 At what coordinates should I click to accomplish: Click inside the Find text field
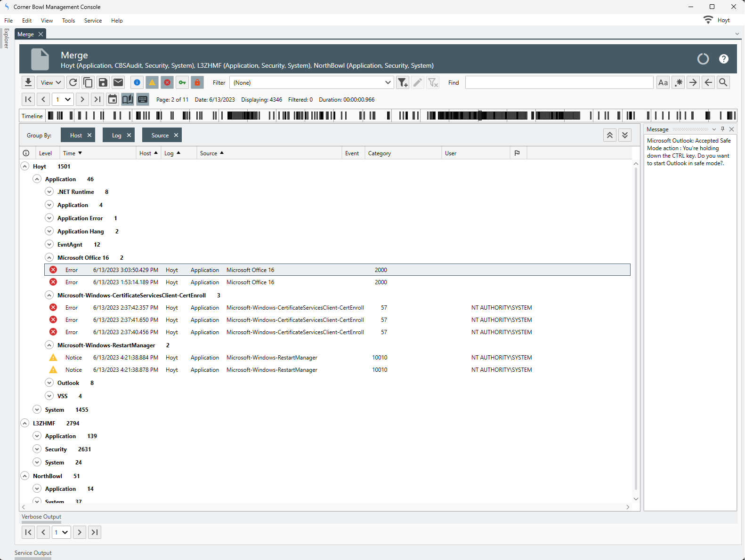click(x=559, y=82)
